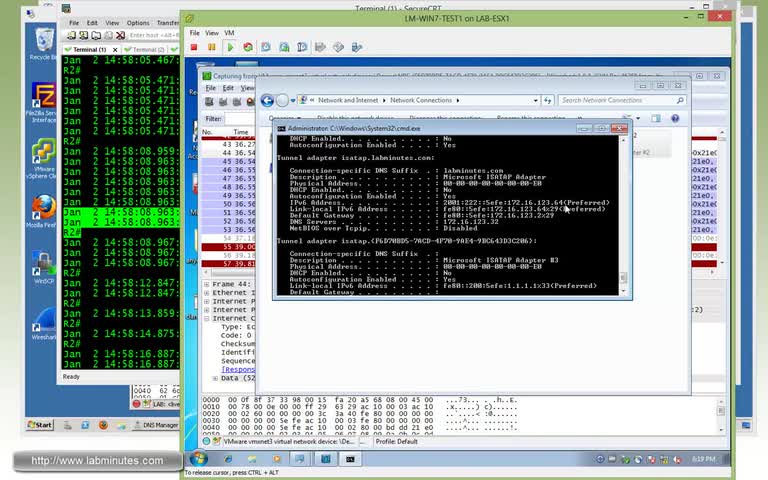
Task: Open Edit menu in Wireshark
Action: coord(228,88)
